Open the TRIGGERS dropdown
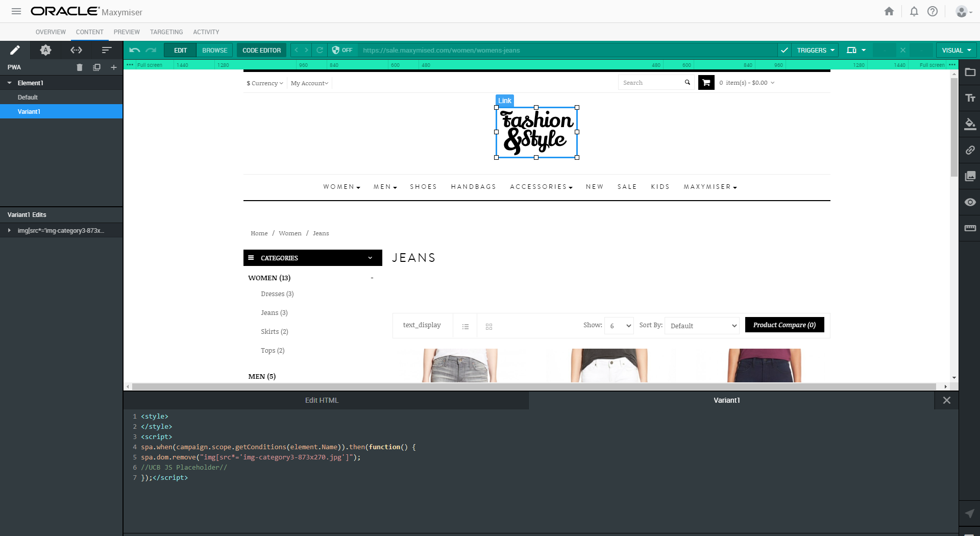The image size is (980, 536). pos(815,50)
